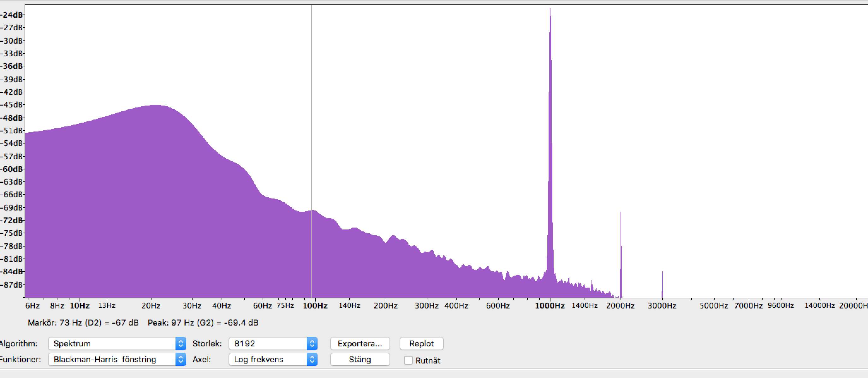Click the -48dB level axis label
Image resolution: width=868 pixels, height=378 pixels.
(x=11, y=118)
